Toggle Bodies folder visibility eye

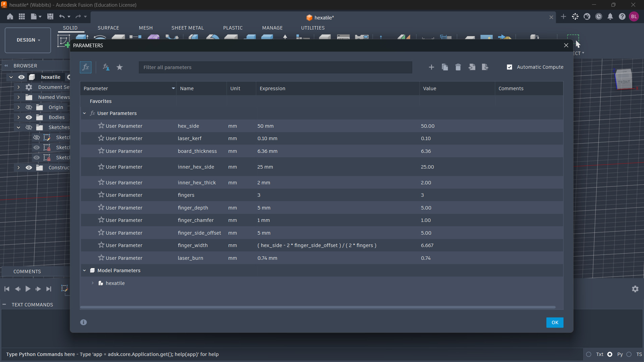coord(29,117)
